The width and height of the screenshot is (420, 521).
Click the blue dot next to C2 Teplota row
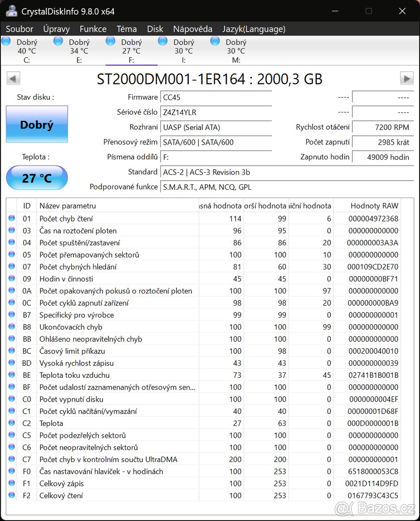click(x=11, y=423)
